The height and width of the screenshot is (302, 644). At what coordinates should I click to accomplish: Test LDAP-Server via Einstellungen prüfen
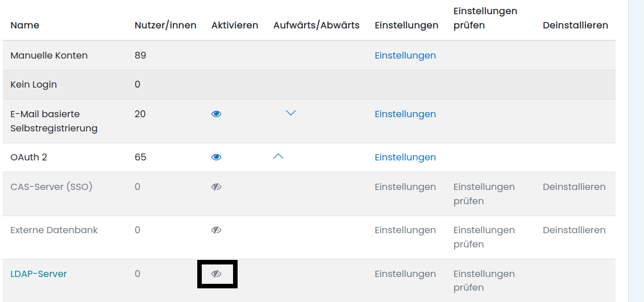(x=484, y=280)
